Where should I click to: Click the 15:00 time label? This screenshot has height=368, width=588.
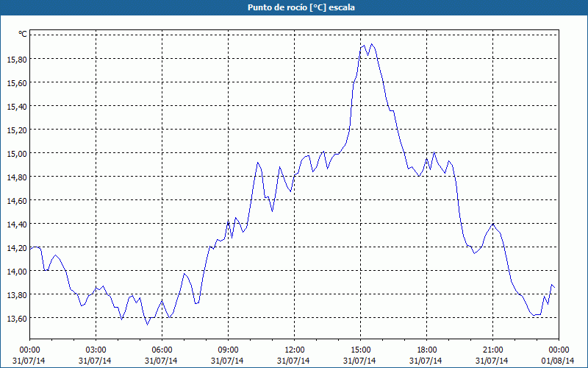361,350
